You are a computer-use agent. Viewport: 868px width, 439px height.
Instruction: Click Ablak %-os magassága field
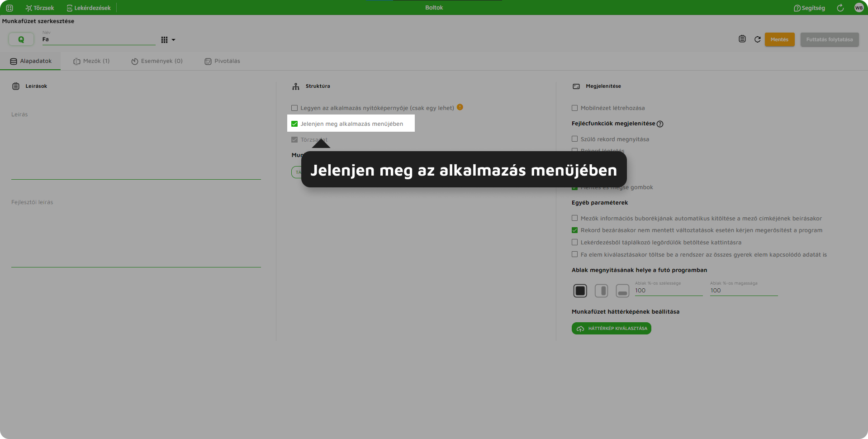click(744, 291)
